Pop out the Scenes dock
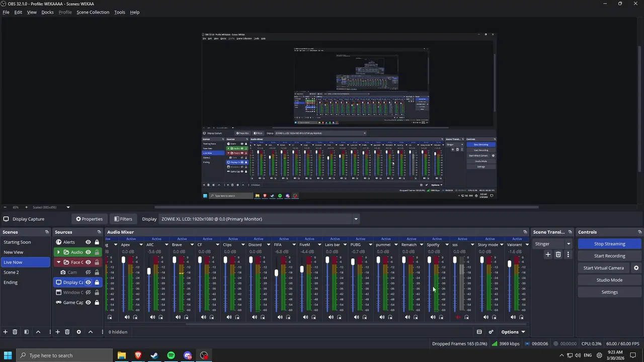This screenshot has height=362, width=644. point(47,232)
